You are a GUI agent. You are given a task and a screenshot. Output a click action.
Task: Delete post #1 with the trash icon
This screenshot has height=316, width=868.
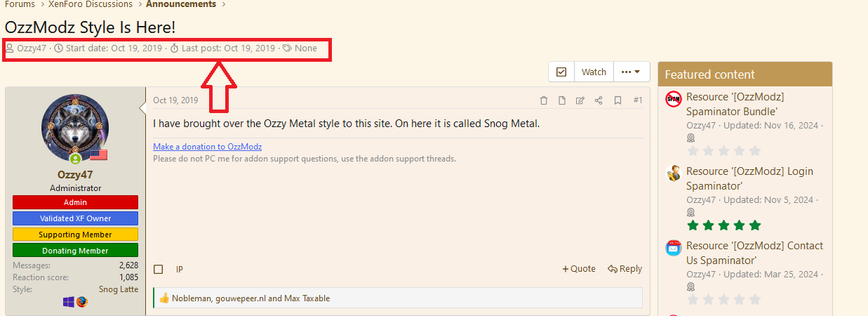pyautogui.click(x=544, y=100)
